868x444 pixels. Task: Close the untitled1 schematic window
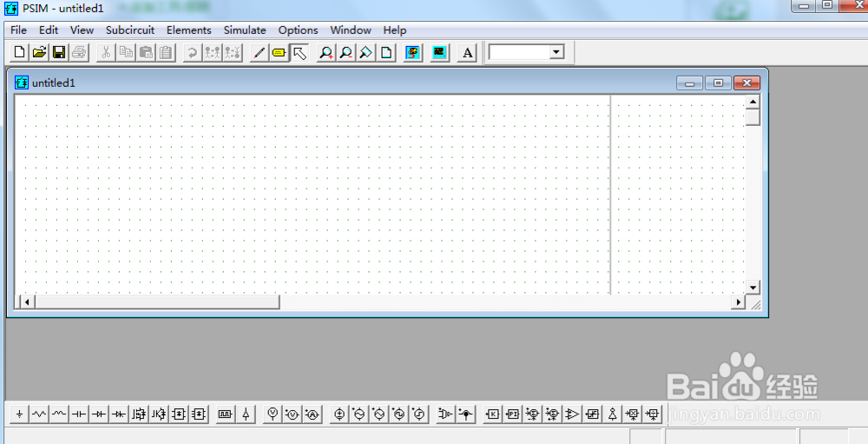click(746, 83)
